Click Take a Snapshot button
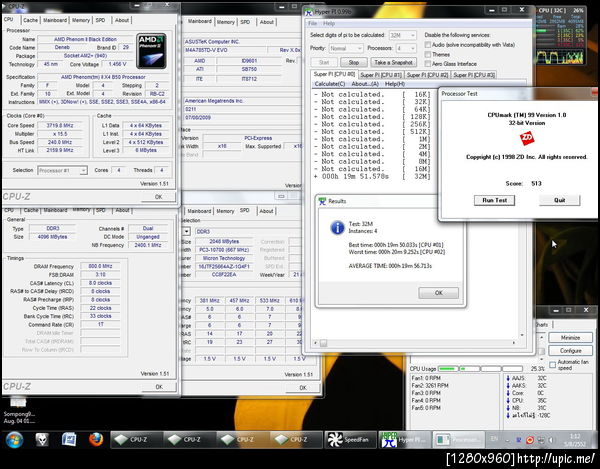Viewport: 600px width, 469px height. tap(393, 62)
